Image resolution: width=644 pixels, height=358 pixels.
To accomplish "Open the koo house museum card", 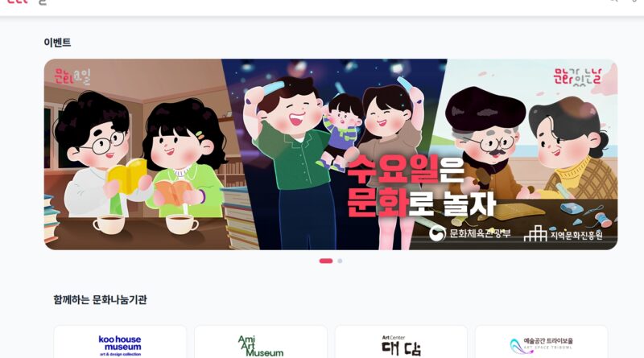I will [120, 342].
